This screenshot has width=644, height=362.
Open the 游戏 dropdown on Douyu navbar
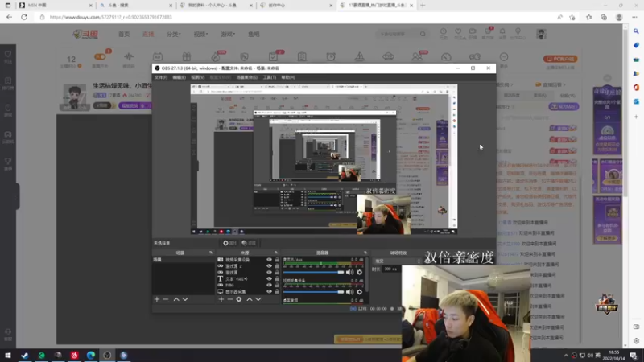pyautogui.click(x=228, y=34)
